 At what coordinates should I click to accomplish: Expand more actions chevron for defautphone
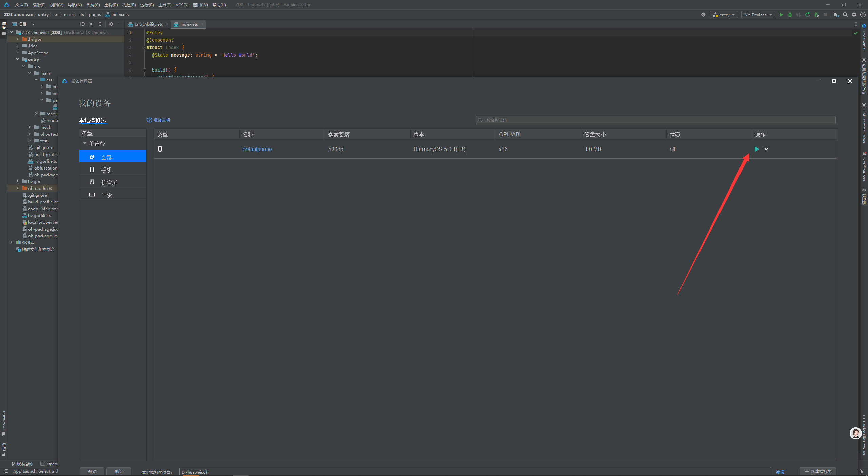766,149
